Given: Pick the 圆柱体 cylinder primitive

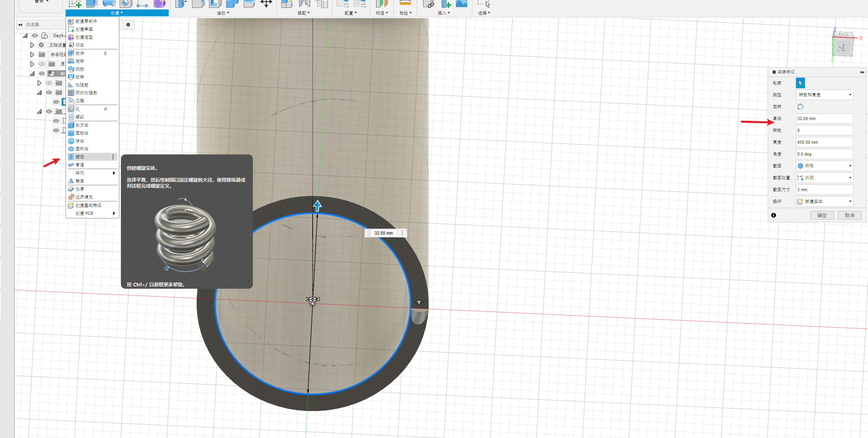Looking at the screenshot, I should 82,133.
